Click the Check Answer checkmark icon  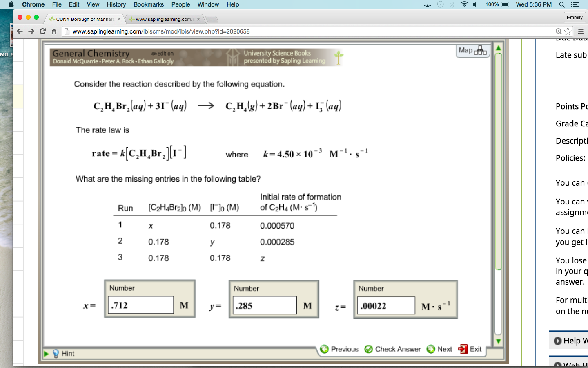click(369, 349)
